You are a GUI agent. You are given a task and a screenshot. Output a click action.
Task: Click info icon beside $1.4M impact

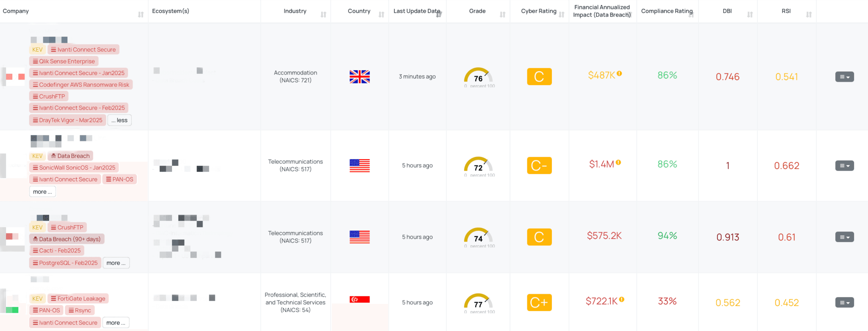coord(619,163)
